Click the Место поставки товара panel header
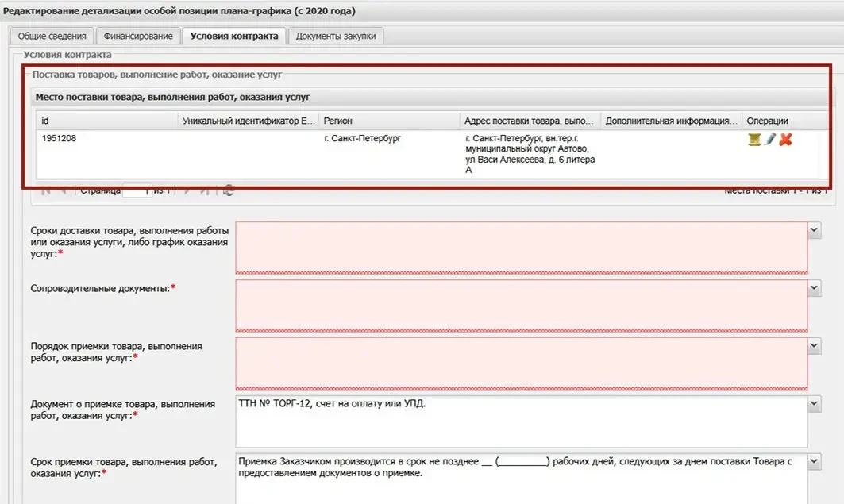844x504 pixels. pyautogui.click(x=429, y=98)
